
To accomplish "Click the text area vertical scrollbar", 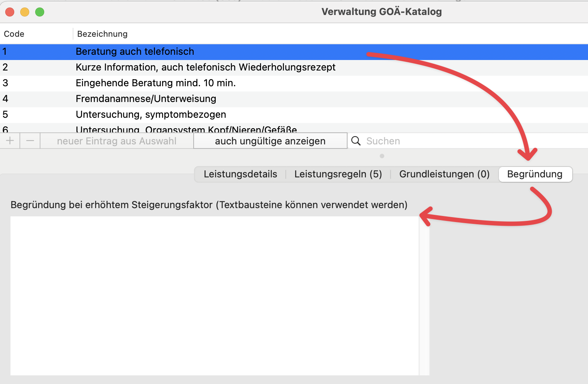I will pyautogui.click(x=424, y=296).
